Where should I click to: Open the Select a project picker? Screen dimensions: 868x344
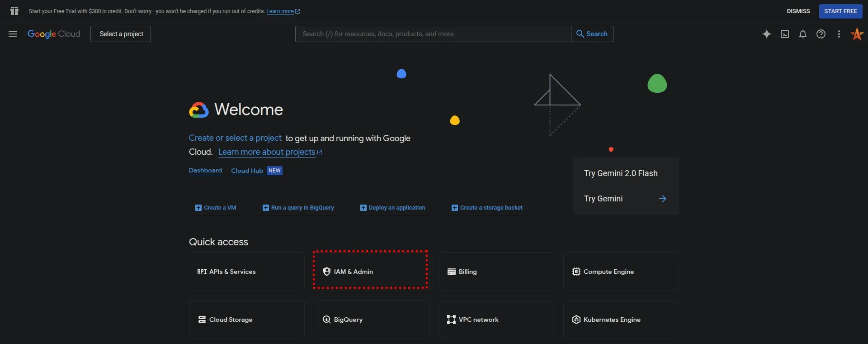[x=121, y=34]
